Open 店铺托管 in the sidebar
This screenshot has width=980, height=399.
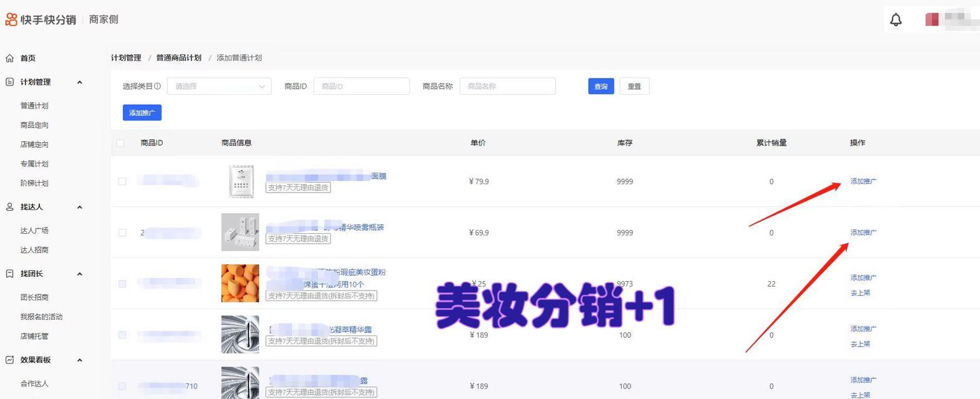[x=34, y=335]
